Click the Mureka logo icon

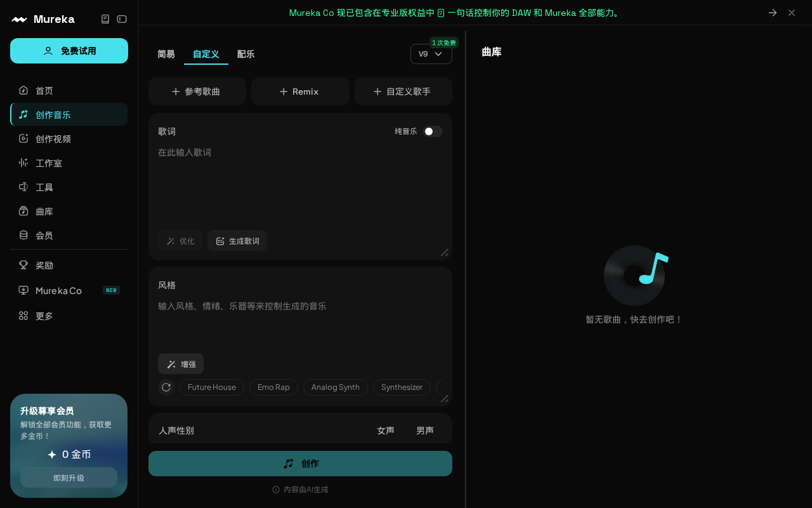(19, 19)
